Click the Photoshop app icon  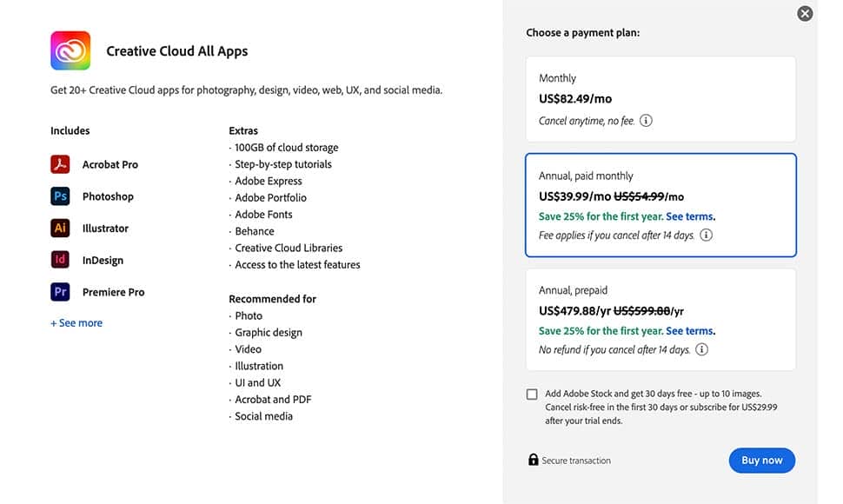click(x=60, y=196)
